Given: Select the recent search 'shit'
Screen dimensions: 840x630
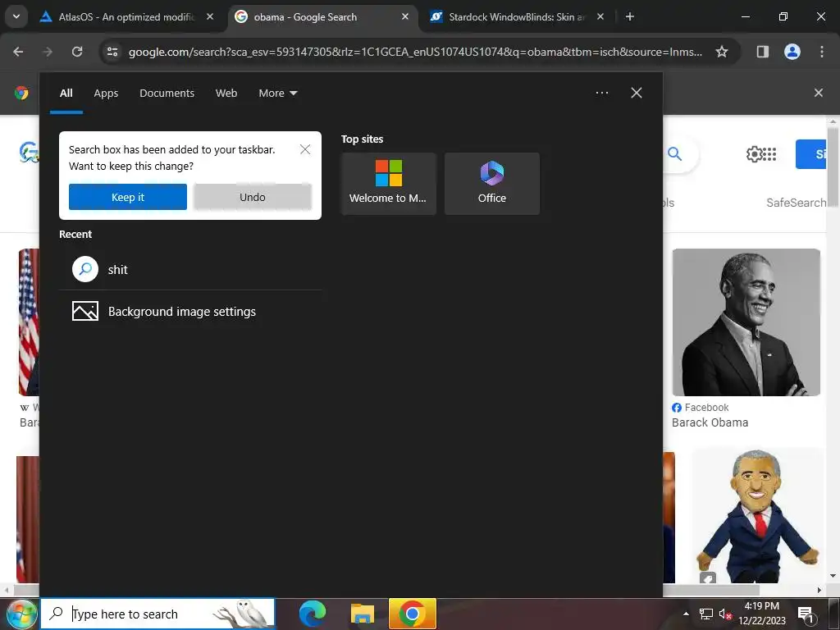Looking at the screenshot, I should pos(190,269).
